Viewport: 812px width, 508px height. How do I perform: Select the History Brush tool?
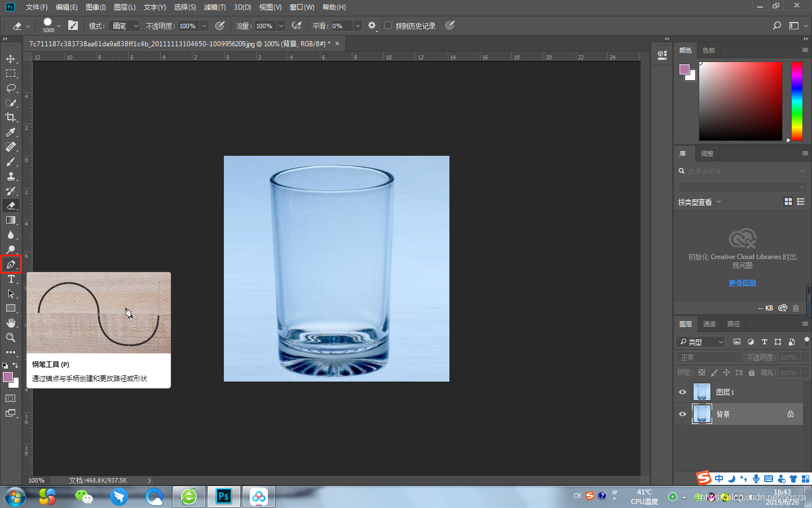pyautogui.click(x=11, y=191)
